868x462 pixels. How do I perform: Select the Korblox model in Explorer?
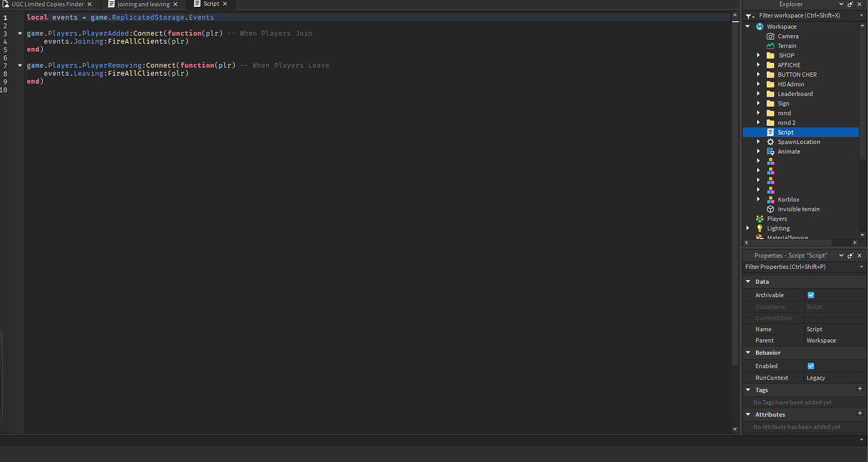pyautogui.click(x=787, y=199)
